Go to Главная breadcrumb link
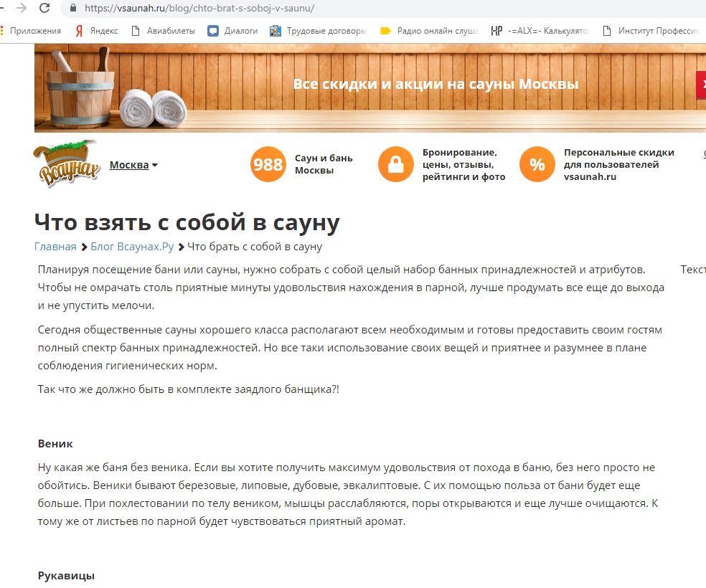The height and width of the screenshot is (588, 706). click(55, 247)
